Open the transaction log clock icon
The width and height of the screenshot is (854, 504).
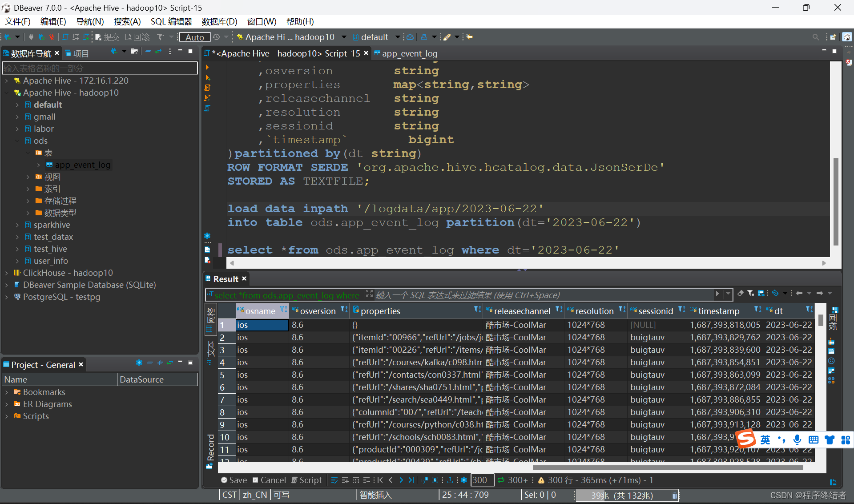tap(217, 37)
